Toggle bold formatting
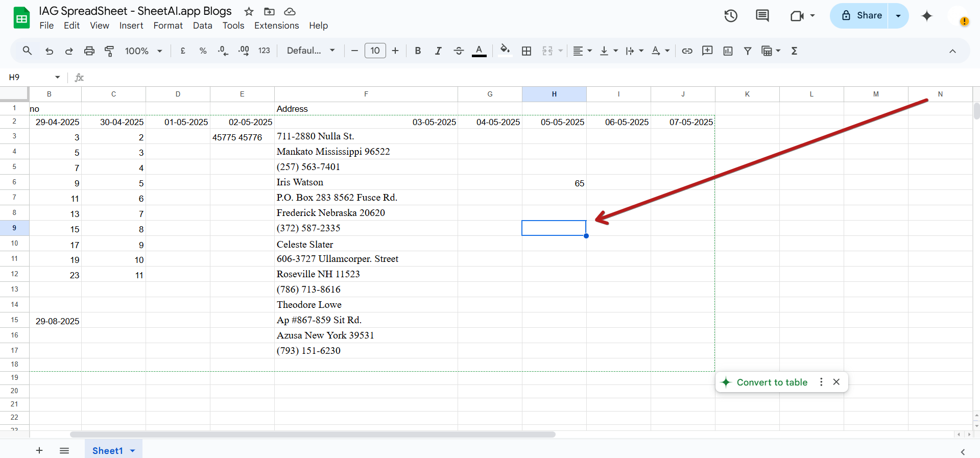Screen dimensions: 980x458 coord(418,51)
